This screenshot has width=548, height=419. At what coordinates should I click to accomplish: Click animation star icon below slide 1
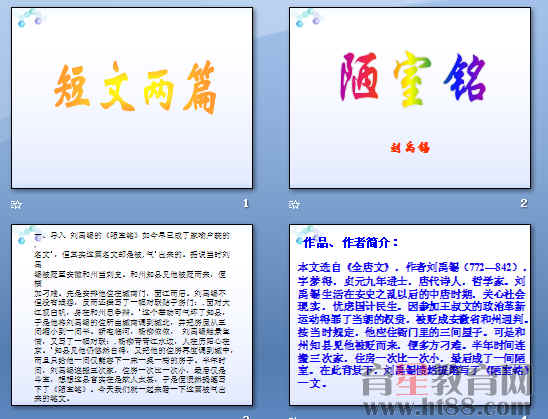tap(16, 204)
